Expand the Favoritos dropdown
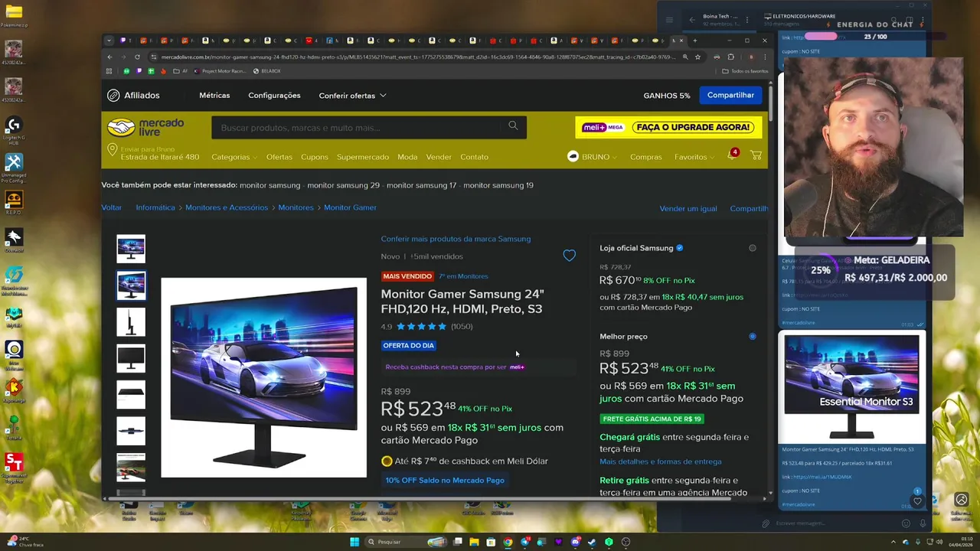980x551 pixels. [694, 157]
